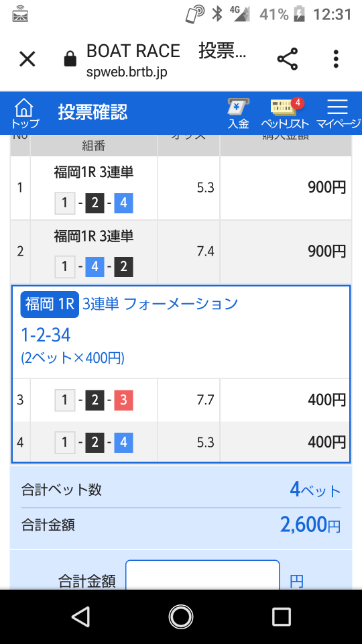
Task: Select row 4 combination 1-2-4 400円
Action: click(181, 442)
